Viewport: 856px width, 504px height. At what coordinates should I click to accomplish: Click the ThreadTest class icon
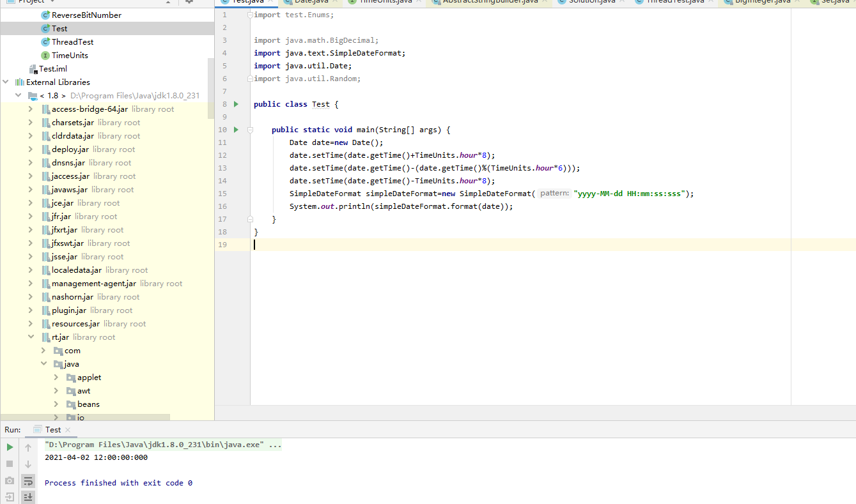click(45, 42)
